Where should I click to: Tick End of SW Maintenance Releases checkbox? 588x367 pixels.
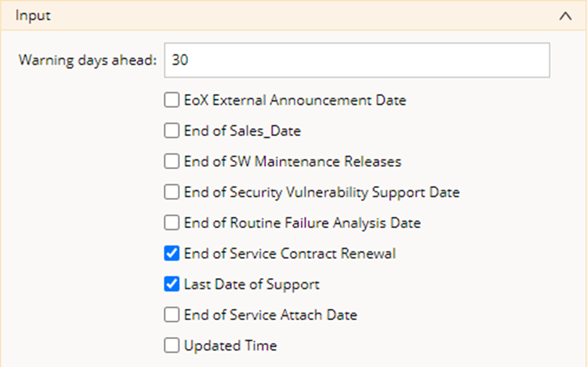172,162
